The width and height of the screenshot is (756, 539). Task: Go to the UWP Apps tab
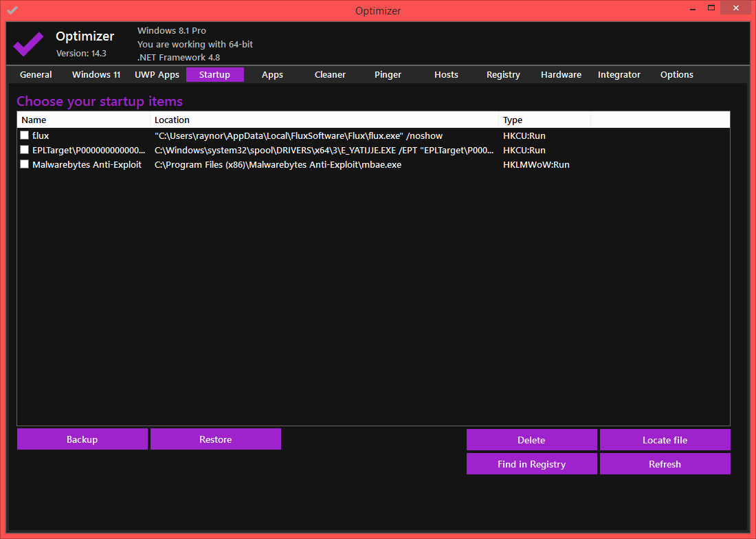(x=157, y=74)
